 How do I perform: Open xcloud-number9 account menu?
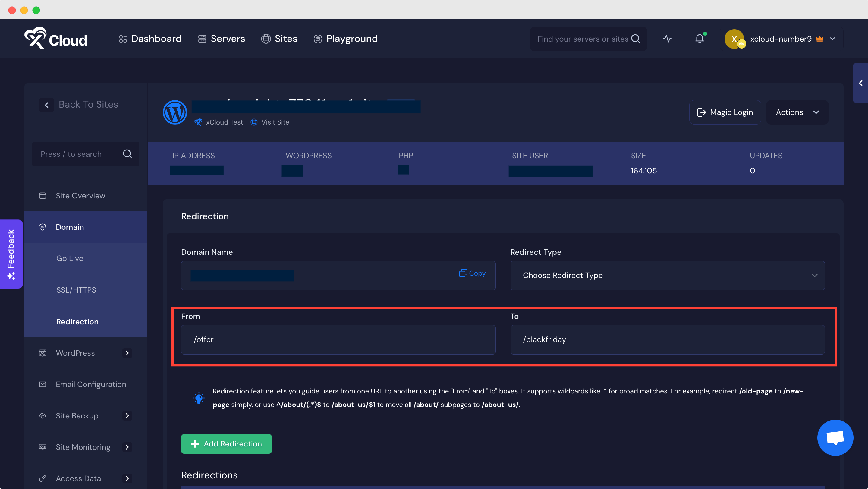pyautogui.click(x=781, y=39)
